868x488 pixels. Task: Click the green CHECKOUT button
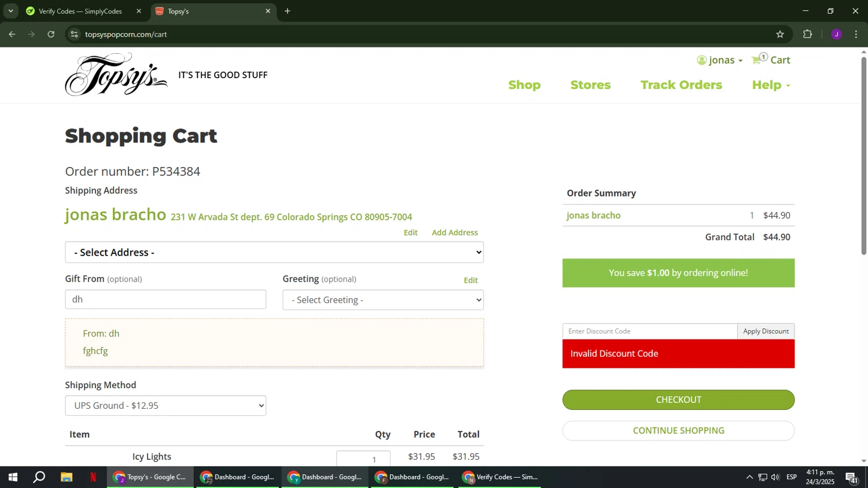pos(678,400)
